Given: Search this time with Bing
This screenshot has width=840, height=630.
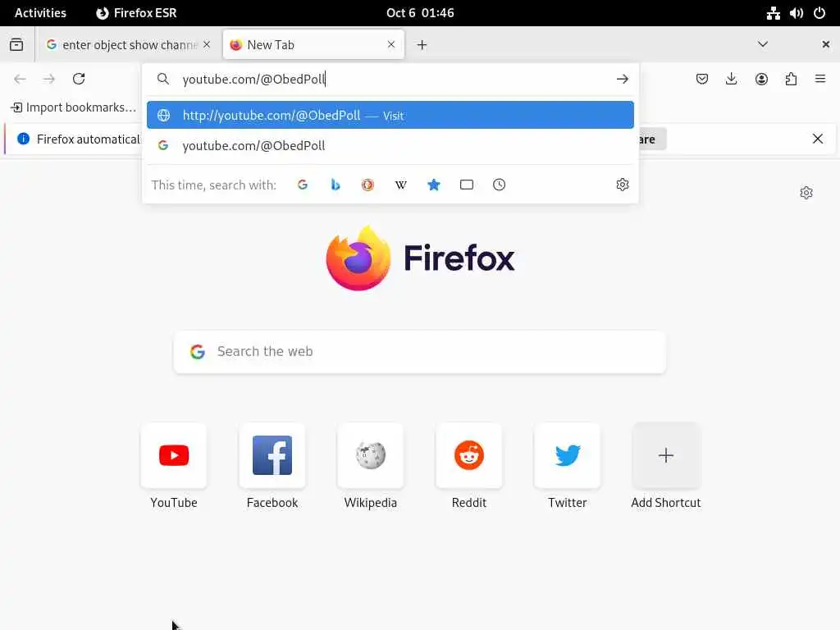Looking at the screenshot, I should (336, 185).
